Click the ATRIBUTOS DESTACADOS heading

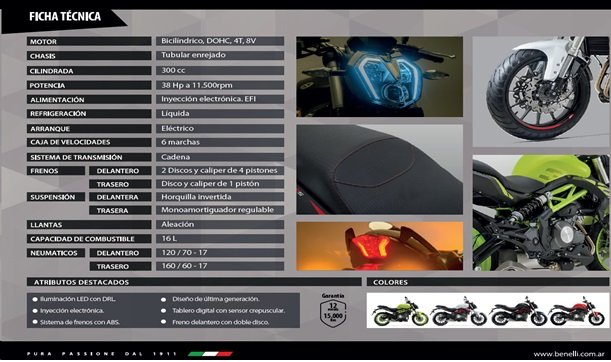point(81,282)
